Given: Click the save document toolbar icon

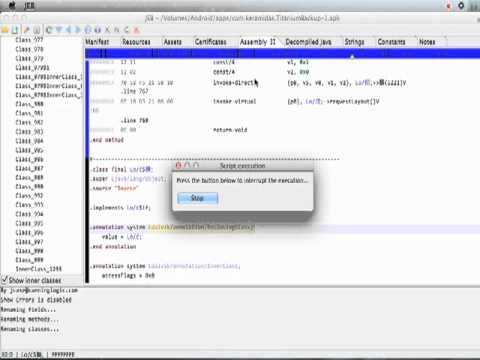Looking at the screenshot, I should (x=15, y=30).
